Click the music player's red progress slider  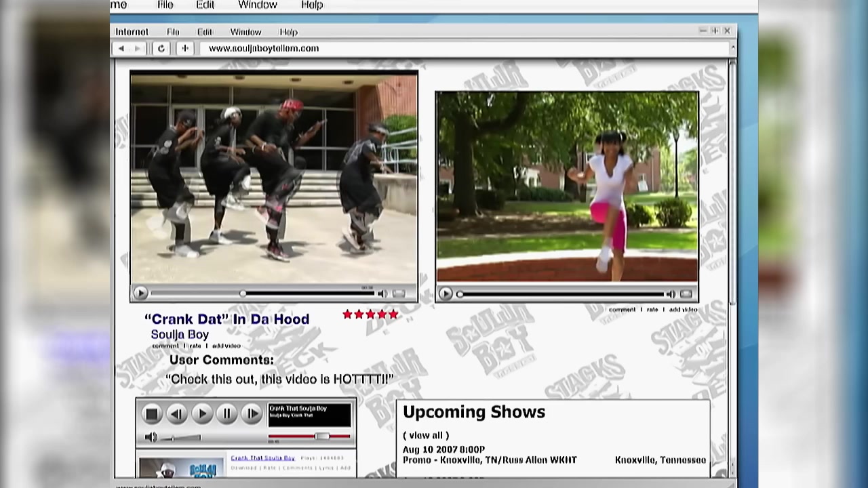tap(322, 436)
